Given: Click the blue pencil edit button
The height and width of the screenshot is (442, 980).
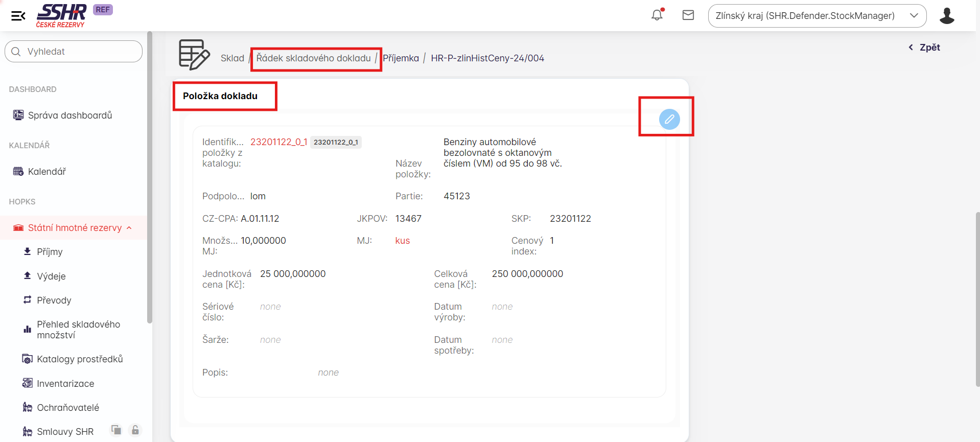Looking at the screenshot, I should pos(669,119).
